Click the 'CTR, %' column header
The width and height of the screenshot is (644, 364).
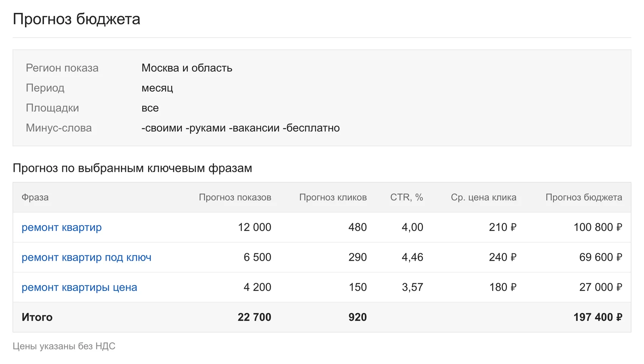[x=407, y=197]
